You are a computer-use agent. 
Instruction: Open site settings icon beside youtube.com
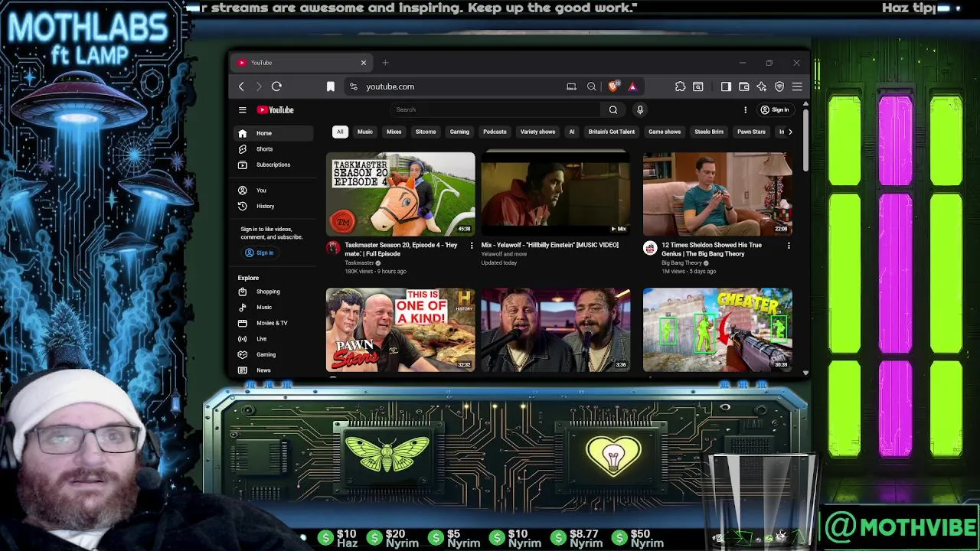click(353, 86)
